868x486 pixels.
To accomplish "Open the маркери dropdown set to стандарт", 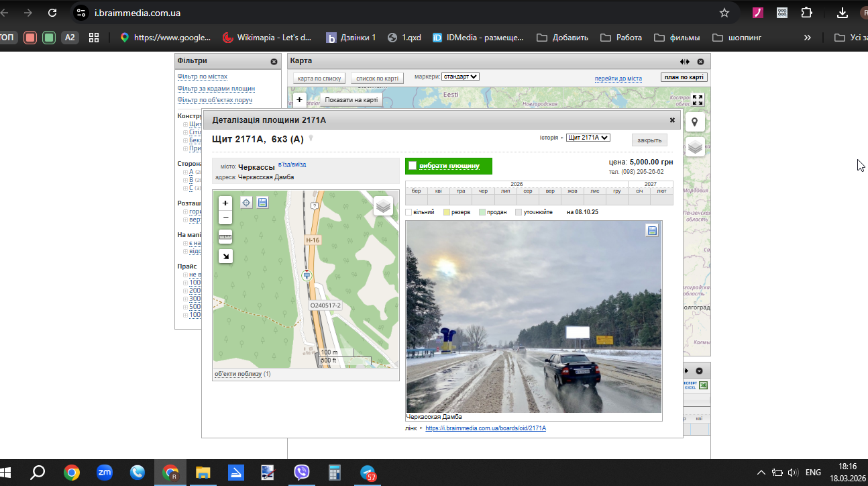I will tap(460, 77).
